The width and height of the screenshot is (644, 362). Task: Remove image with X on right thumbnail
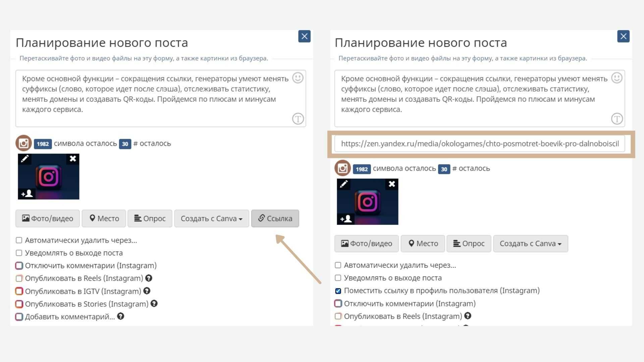[391, 184]
